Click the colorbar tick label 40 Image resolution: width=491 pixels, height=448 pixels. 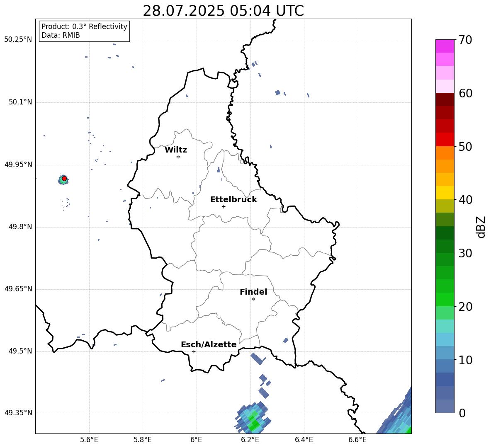tap(465, 200)
